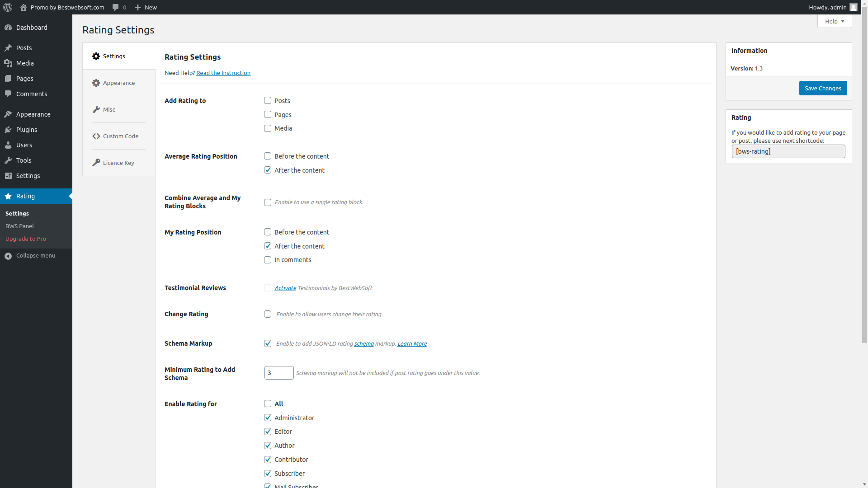Tick Before the content for My Rating Position

click(x=268, y=232)
